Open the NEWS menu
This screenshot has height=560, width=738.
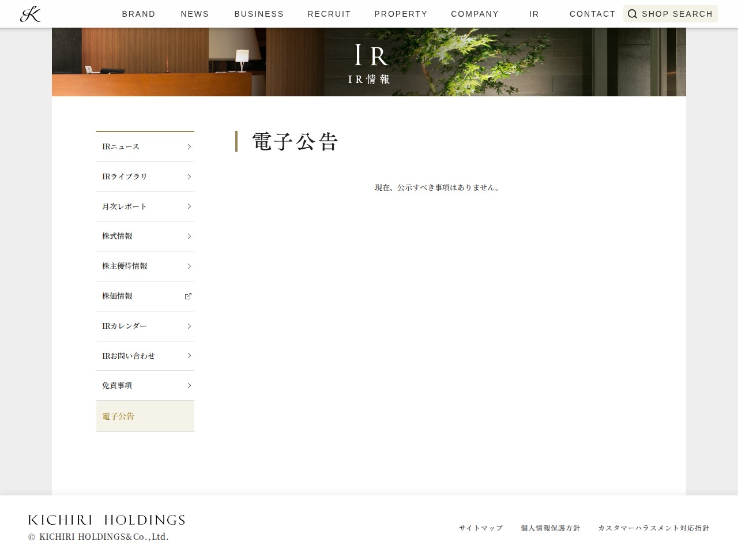point(195,14)
